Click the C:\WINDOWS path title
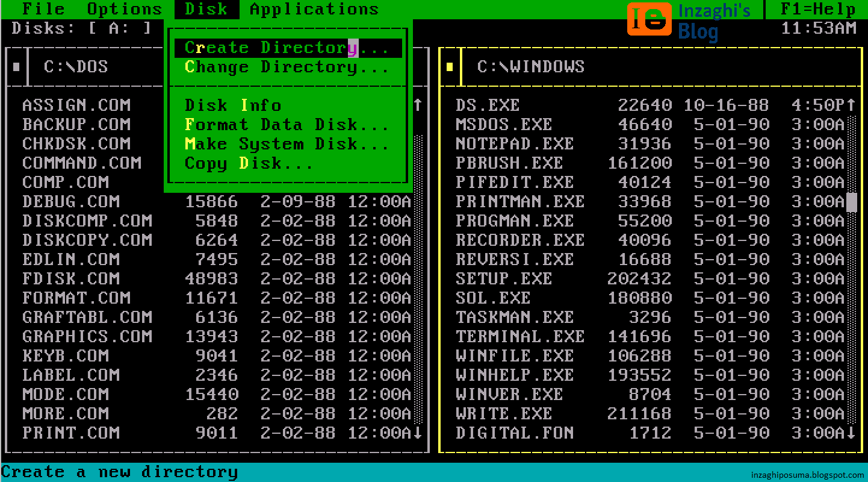 (531, 66)
